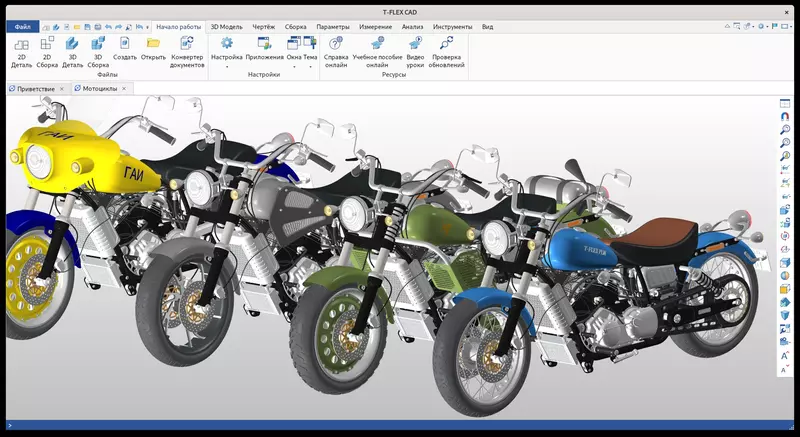
Task: Click the 2D Деталь icon
Action: tap(21, 44)
